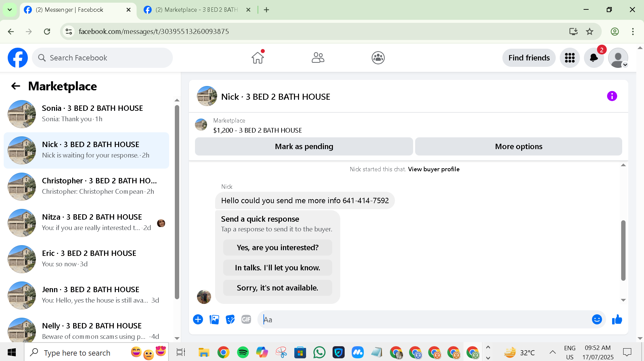Open Microsoft Store from the taskbar

pos(300,352)
